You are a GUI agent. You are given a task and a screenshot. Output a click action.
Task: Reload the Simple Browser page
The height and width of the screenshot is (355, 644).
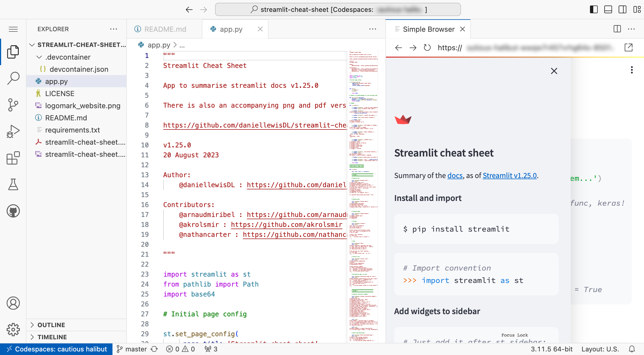[427, 48]
